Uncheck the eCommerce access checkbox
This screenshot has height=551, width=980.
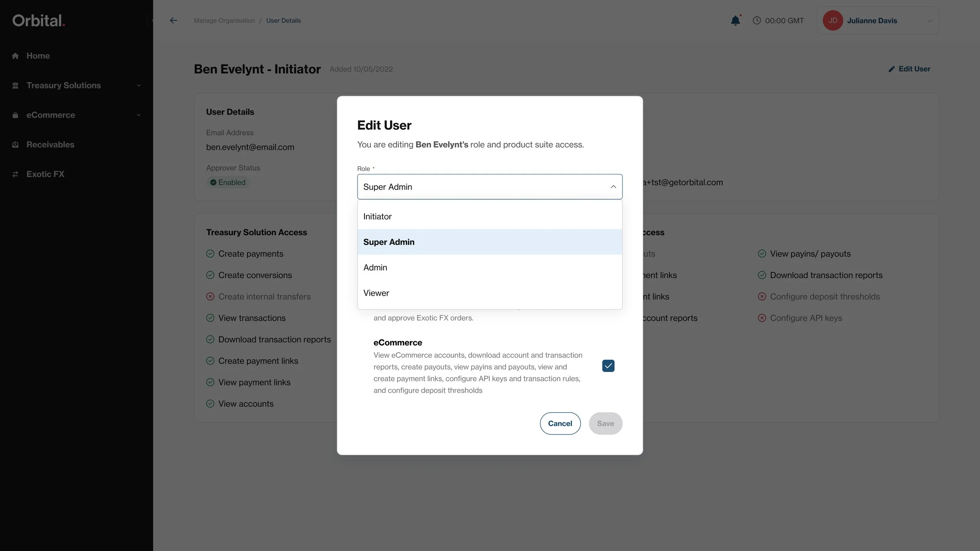pyautogui.click(x=608, y=366)
